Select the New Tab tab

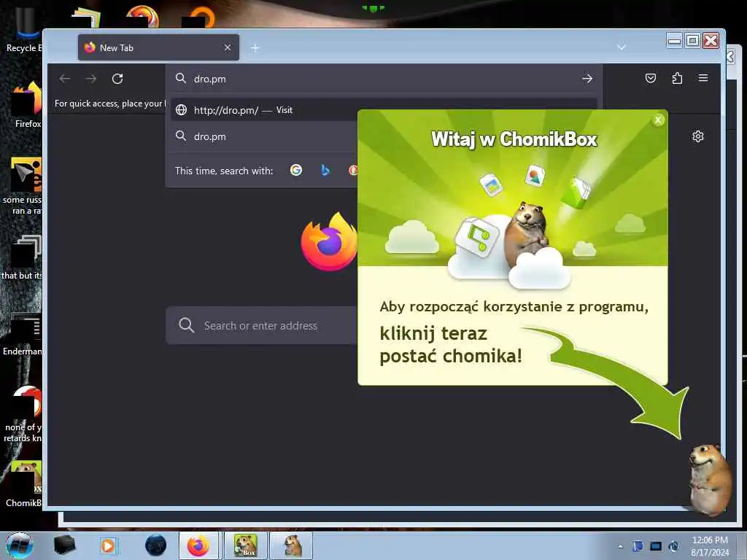coord(158,47)
